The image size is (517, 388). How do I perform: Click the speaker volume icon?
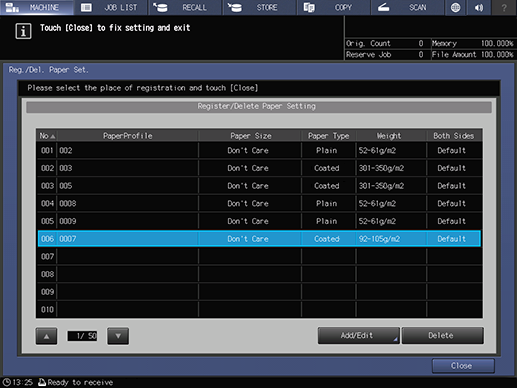pos(479,7)
